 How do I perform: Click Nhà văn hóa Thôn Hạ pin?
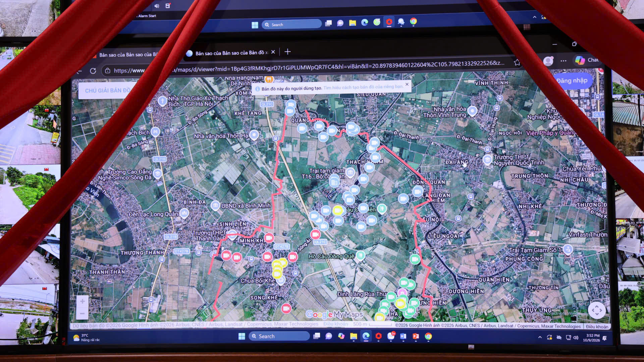[254, 135]
